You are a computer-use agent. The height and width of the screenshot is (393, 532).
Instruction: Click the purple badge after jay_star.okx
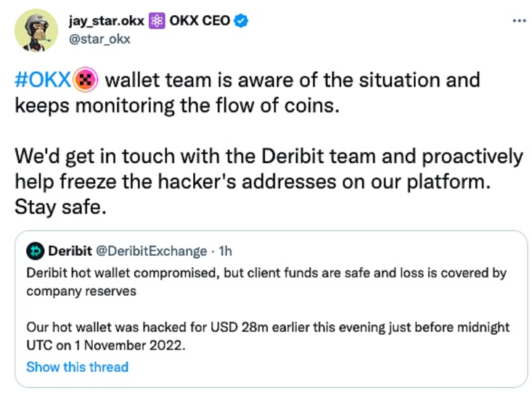[155, 21]
